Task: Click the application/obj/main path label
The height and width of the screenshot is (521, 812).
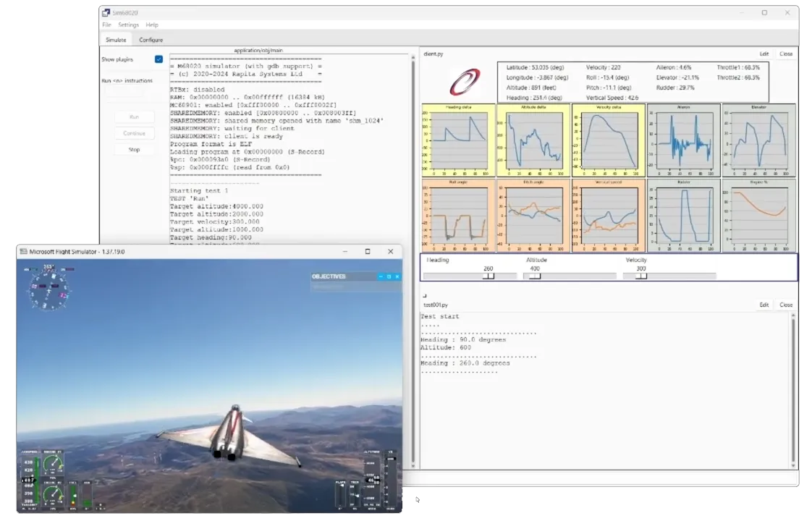Action: pos(258,50)
